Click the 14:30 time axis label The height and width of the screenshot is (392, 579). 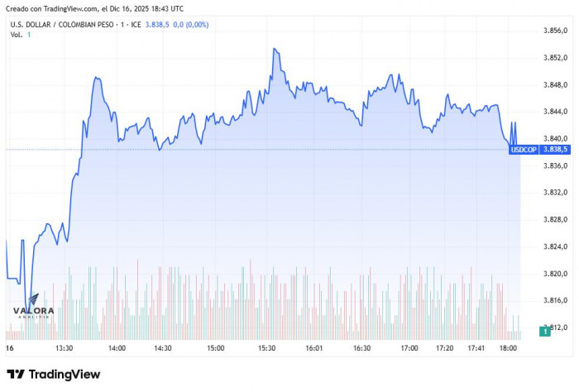tap(163, 349)
